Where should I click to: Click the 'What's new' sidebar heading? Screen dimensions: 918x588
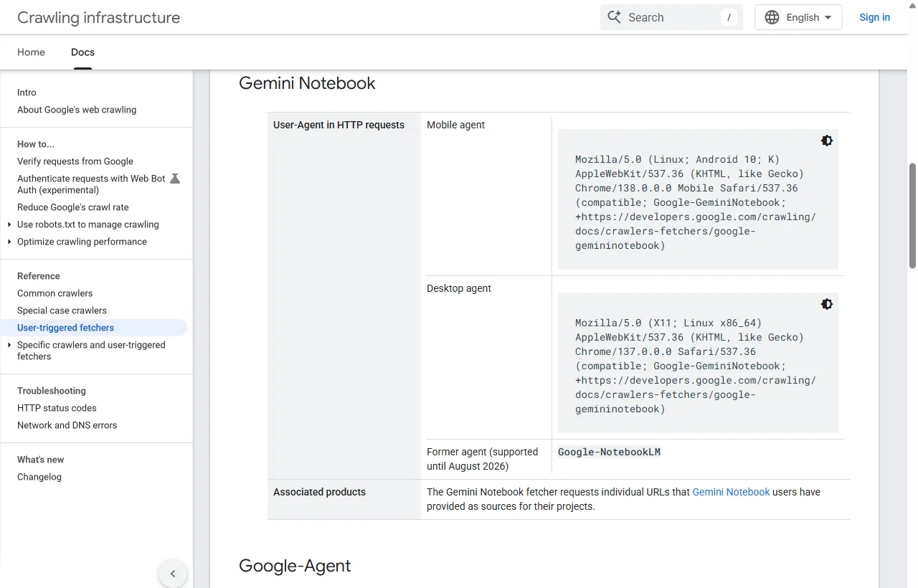[41, 460]
